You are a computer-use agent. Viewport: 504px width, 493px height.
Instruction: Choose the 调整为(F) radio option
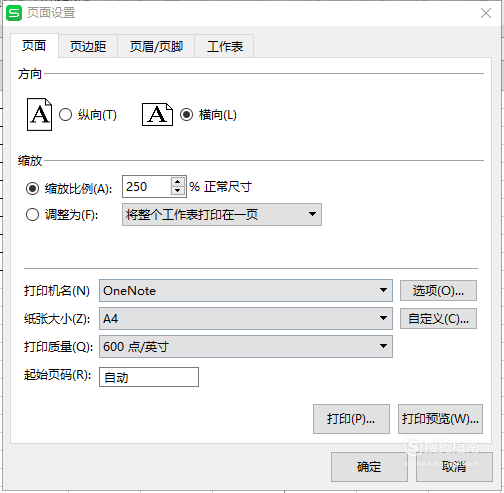pyautogui.click(x=32, y=215)
